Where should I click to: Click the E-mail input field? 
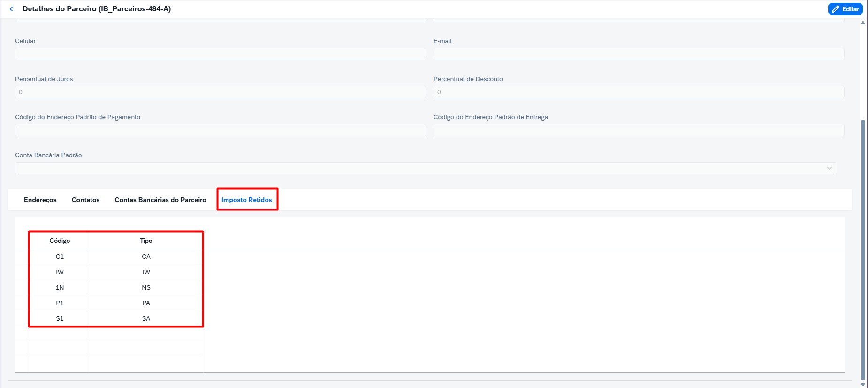pyautogui.click(x=639, y=54)
